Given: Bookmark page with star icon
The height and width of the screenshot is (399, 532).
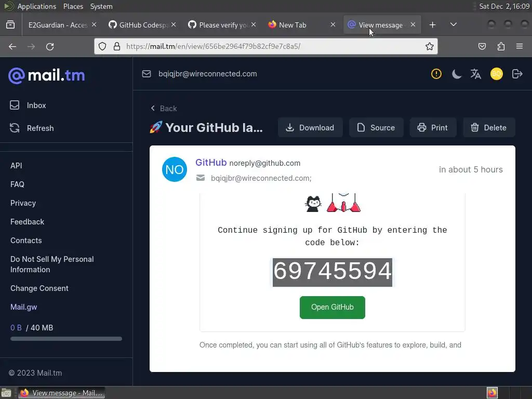Looking at the screenshot, I should pyautogui.click(x=429, y=46).
